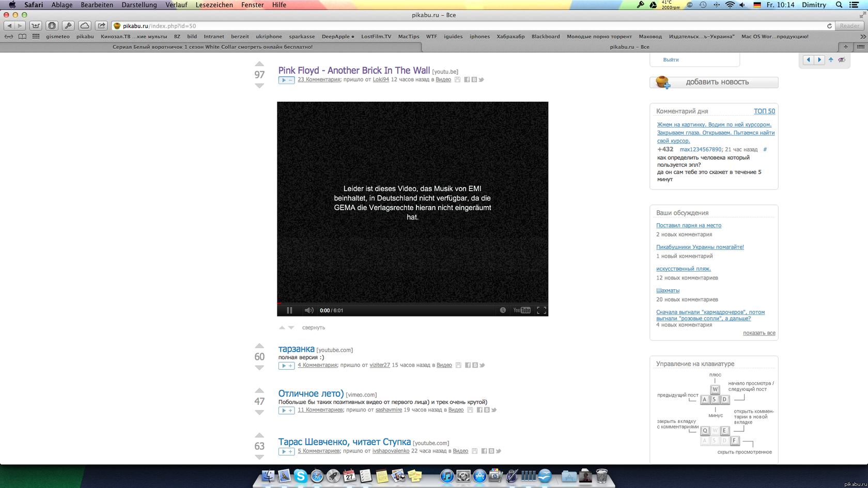Click the video progress bar

coord(412,303)
